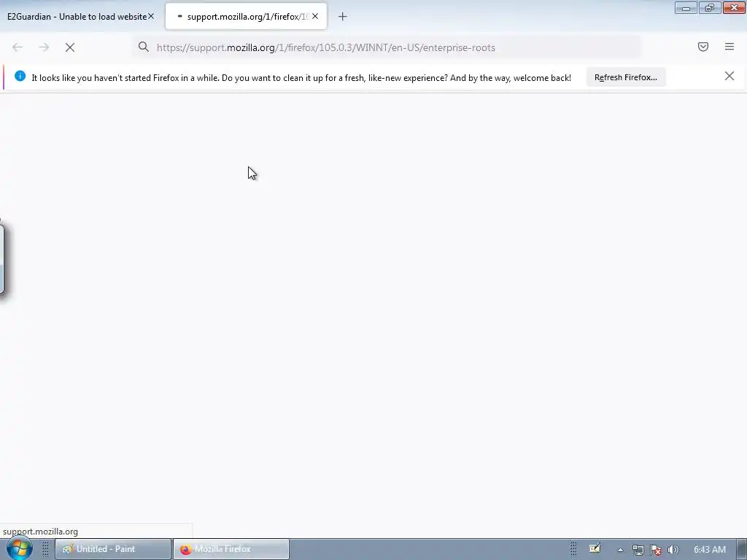Image resolution: width=747 pixels, height=560 pixels.
Task: Click the network icon in system tray
Action: pos(638,550)
